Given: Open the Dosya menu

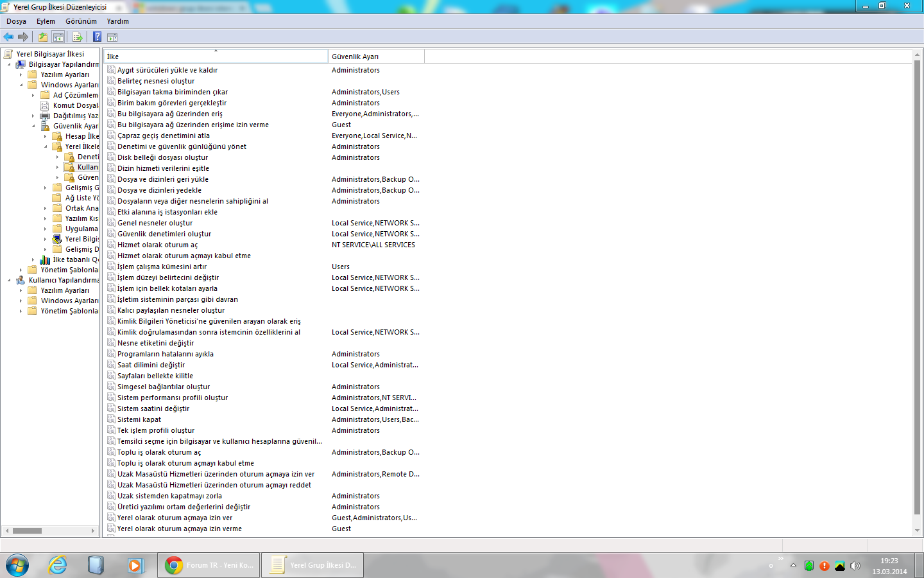Looking at the screenshot, I should [17, 21].
